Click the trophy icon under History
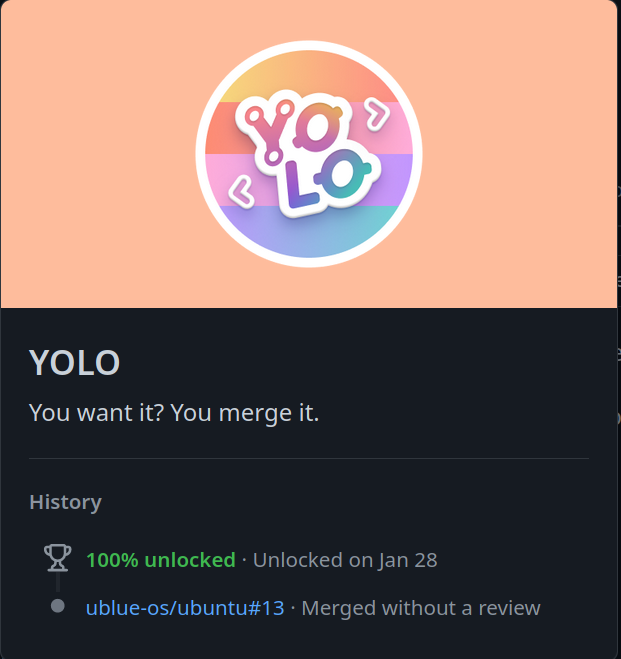The image size is (621, 659). click(58, 558)
